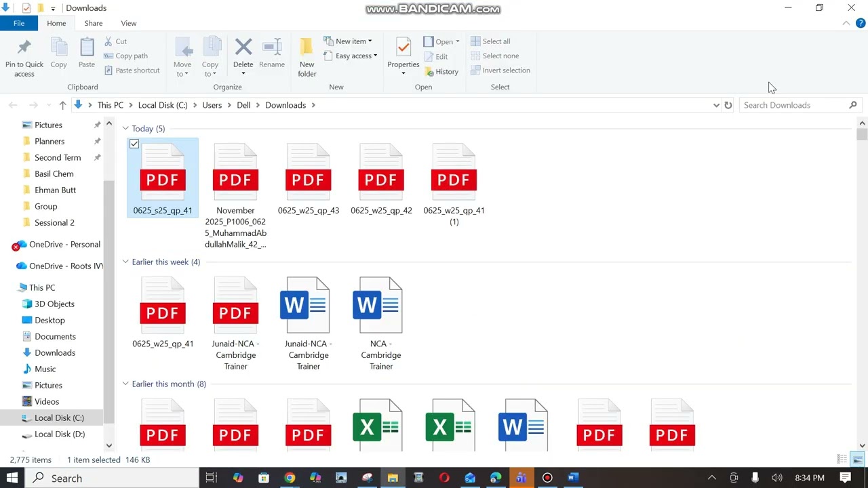Viewport: 868px width, 488px height.
Task: Click Users in address breadcrumb
Action: coord(212,105)
